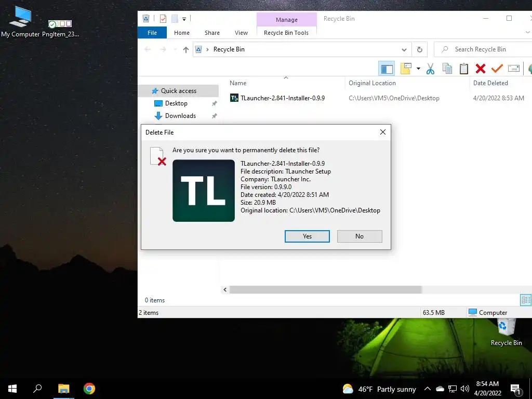Viewport: 532px width, 399px height.
Task: Select the Recycle Bin desktop icon
Action: click(x=506, y=332)
